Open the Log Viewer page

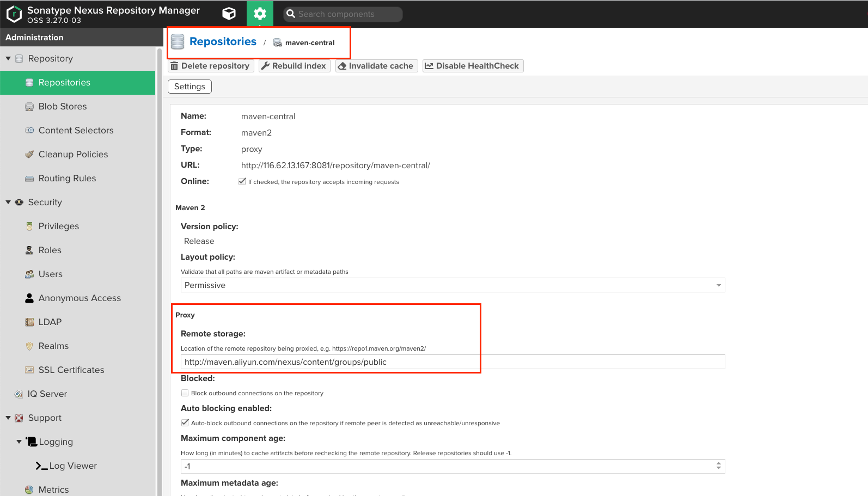click(x=78, y=466)
